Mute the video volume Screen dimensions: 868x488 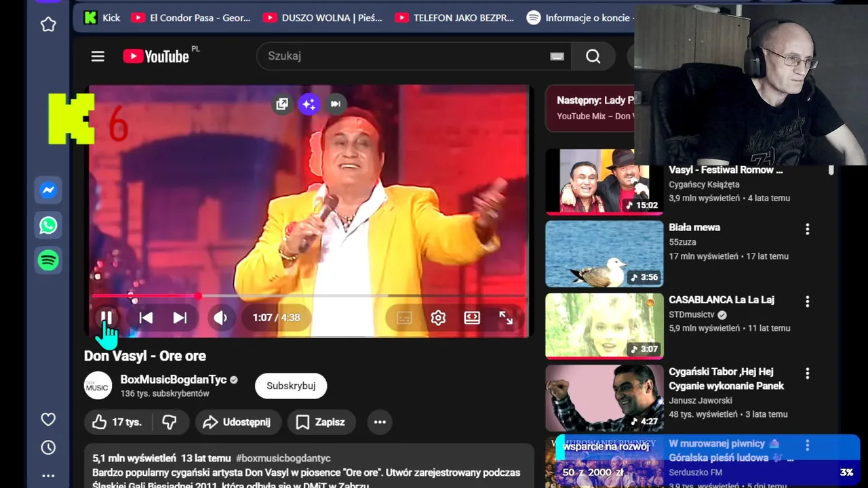tap(220, 317)
